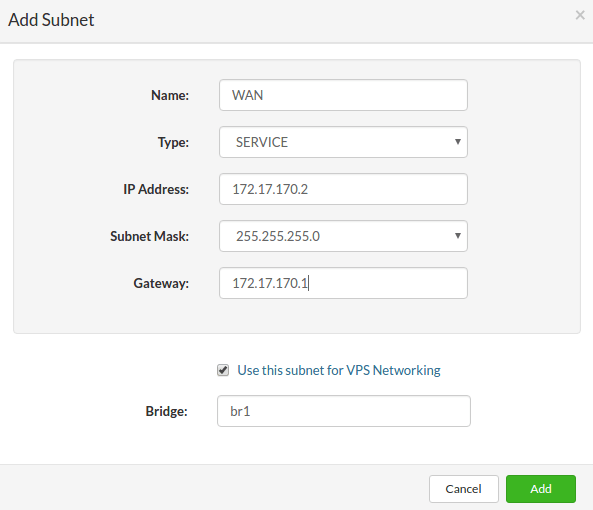The width and height of the screenshot is (593, 510).
Task: Click the 'Bridge:' field label
Action: 166,411
